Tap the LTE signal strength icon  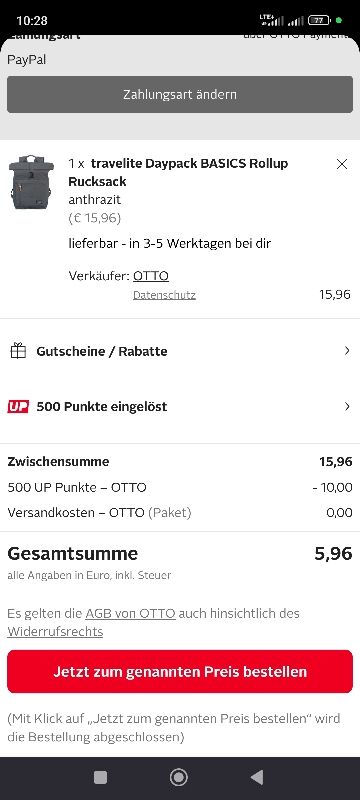coord(271,20)
